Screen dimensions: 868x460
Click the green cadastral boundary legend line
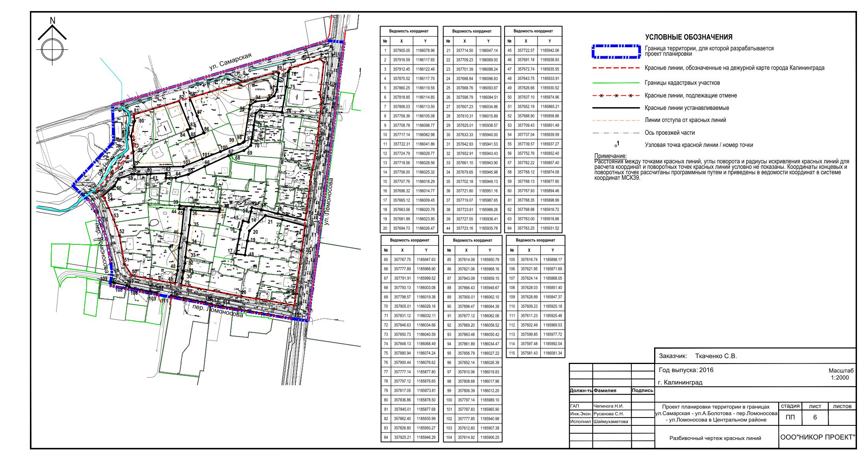[x=616, y=83]
